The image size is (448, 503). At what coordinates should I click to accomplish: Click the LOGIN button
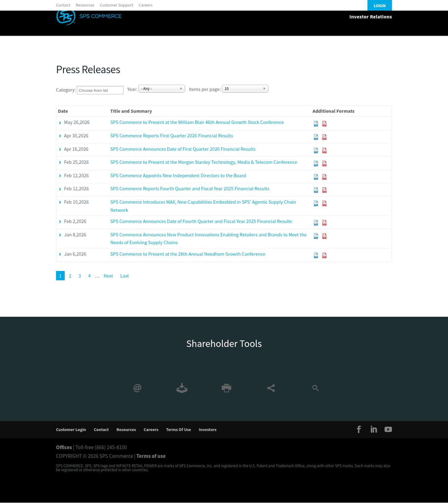[380, 6]
